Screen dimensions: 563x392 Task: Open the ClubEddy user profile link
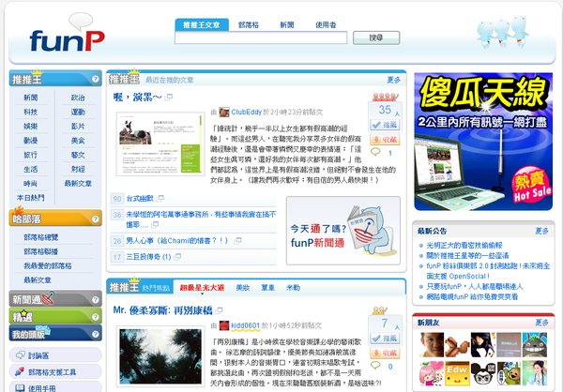[x=246, y=112]
